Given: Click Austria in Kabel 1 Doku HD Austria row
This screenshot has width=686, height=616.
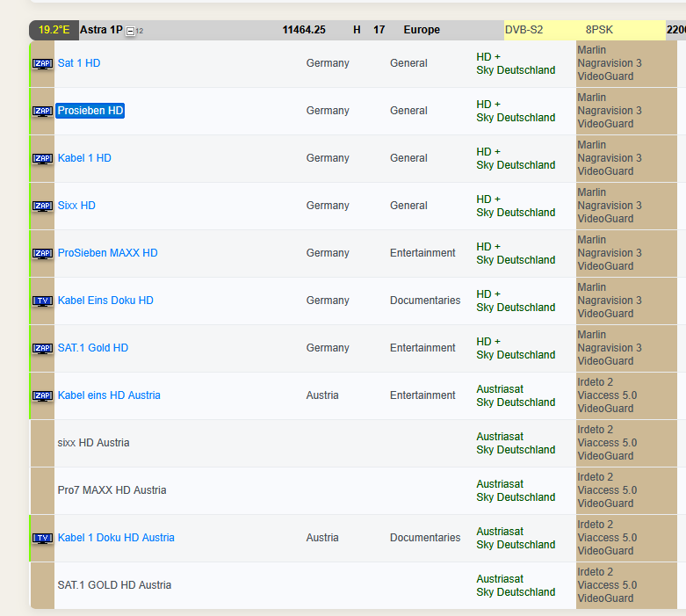Looking at the screenshot, I should [322, 538].
